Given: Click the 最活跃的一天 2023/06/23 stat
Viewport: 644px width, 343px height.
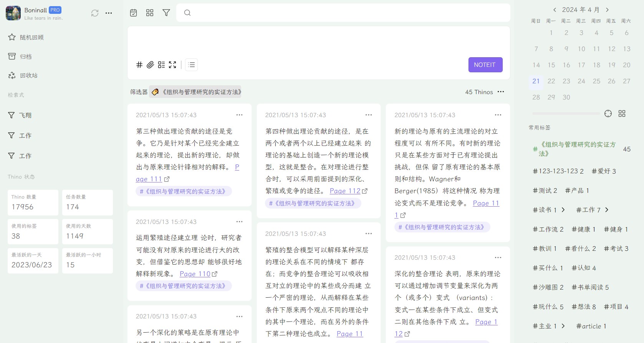Looking at the screenshot, I should point(33,260).
